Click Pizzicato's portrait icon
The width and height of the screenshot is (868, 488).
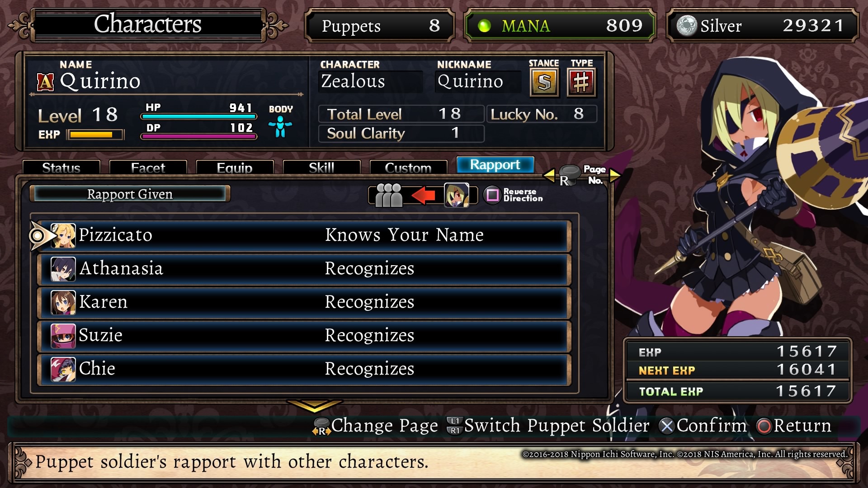tap(63, 235)
